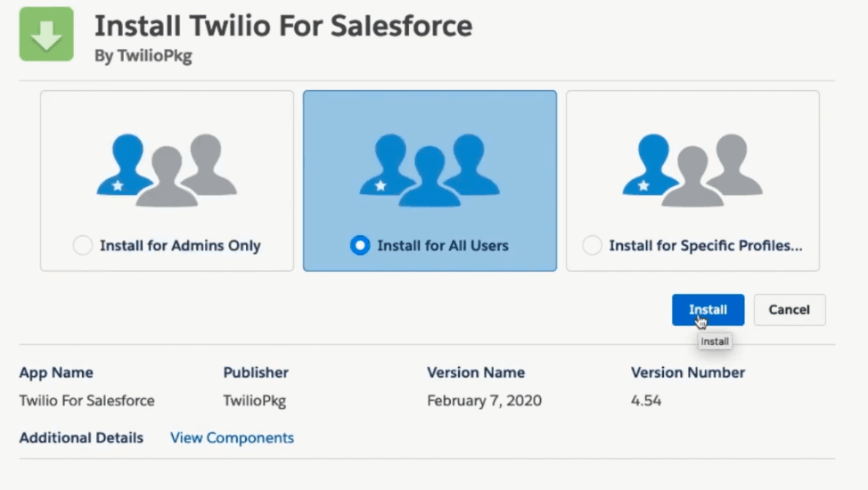
Task: Click the Specific Profiles users illustration
Action: coord(692,169)
